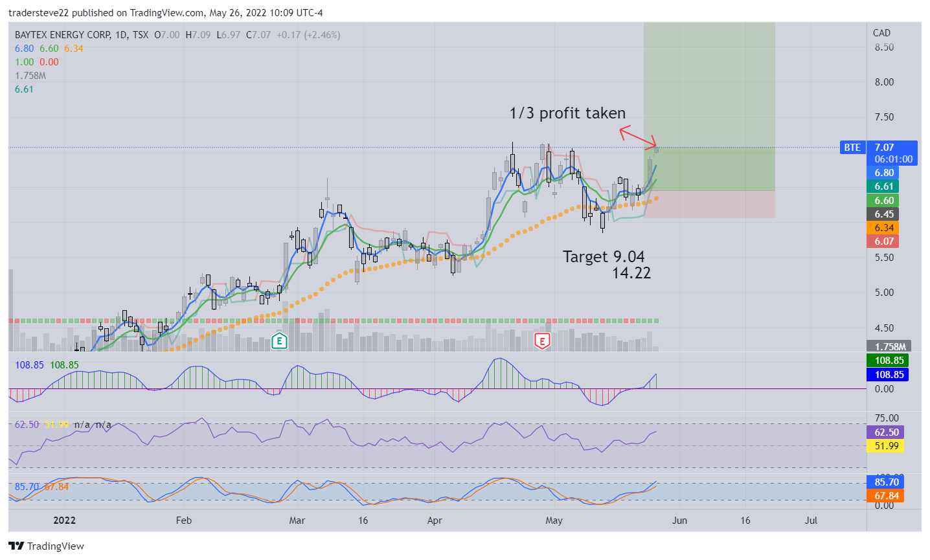Click the Jun date axis label

679,521
